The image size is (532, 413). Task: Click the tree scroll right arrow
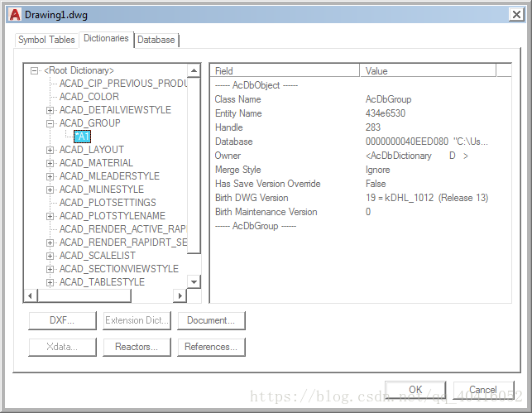tap(180, 295)
